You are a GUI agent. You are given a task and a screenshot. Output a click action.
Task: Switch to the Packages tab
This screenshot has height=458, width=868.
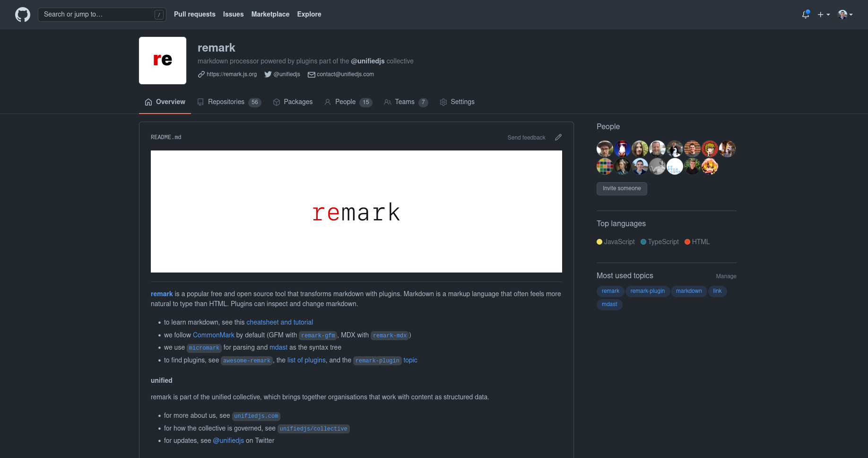click(x=293, y=102)
